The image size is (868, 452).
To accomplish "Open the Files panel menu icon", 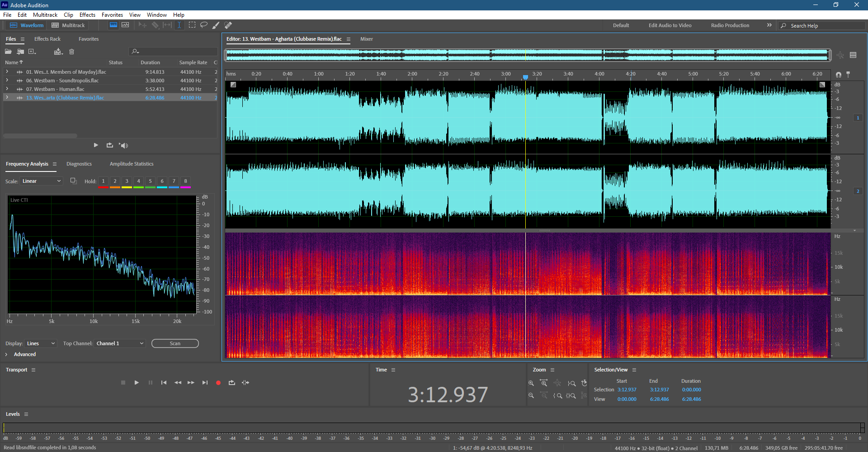I will pyautogui.click(x=23, y=39).
